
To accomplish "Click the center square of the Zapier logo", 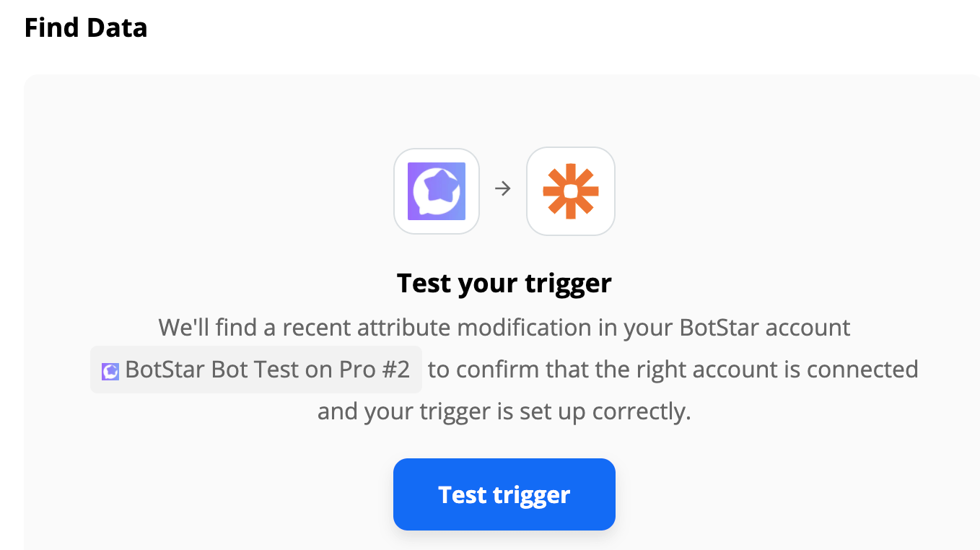I will (x=570, y=191).
